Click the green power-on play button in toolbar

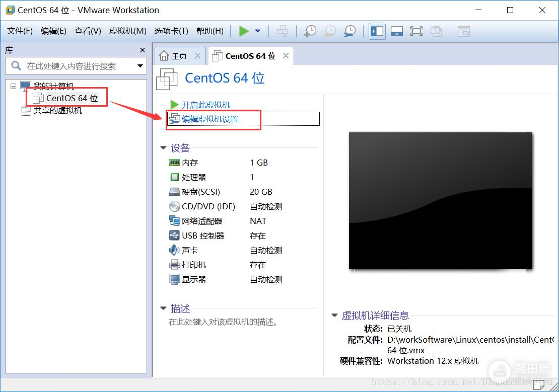click(244, 31)
